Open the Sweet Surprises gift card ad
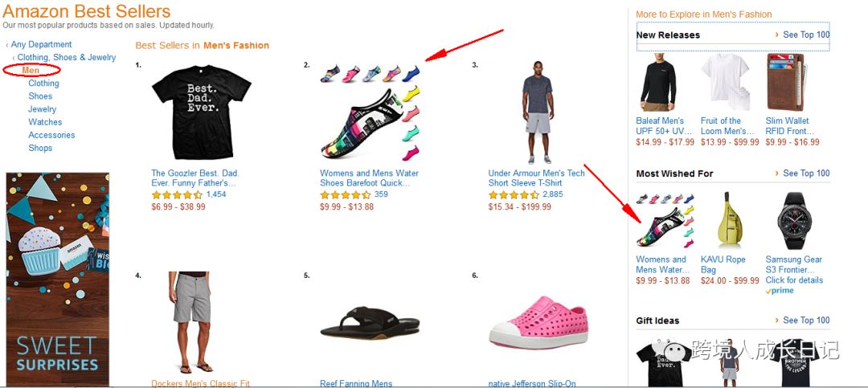 coord(58,279)
